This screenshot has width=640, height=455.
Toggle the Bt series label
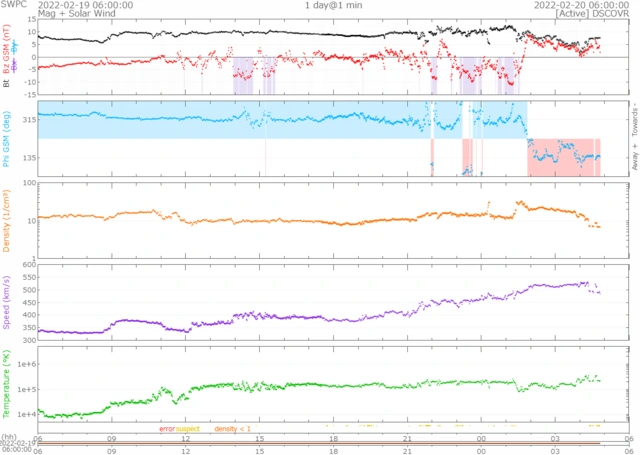(x=6, y=83)
